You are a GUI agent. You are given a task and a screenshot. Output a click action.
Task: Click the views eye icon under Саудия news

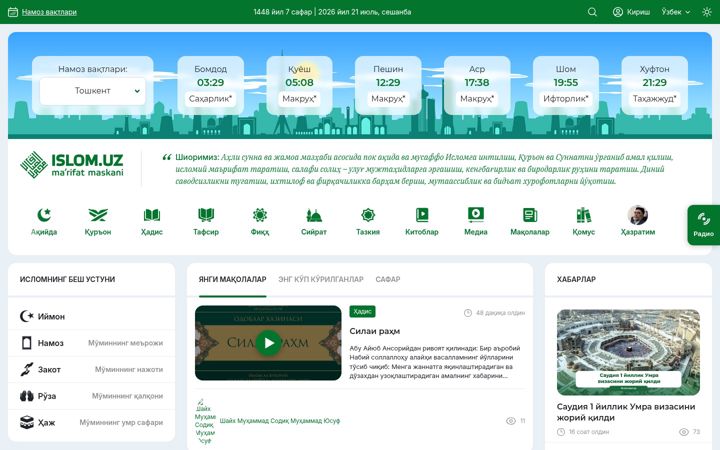coord(684,432)
